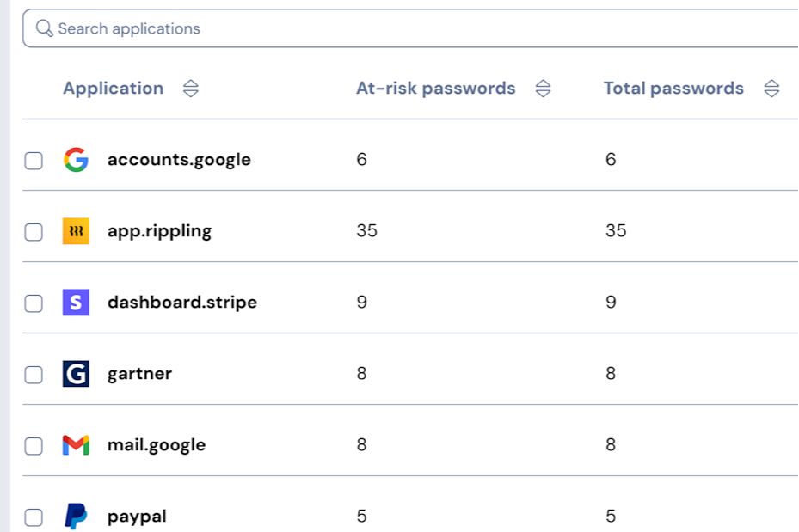
Task: Click the Gmail envelope icon
Action: click(x=76, y=445)
